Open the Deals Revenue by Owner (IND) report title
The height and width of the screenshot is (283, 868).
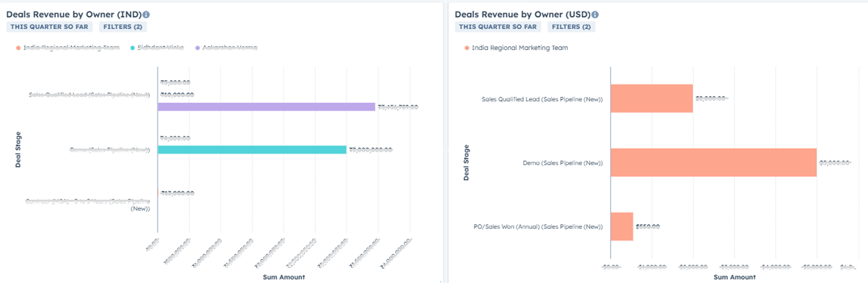[74, 15]
